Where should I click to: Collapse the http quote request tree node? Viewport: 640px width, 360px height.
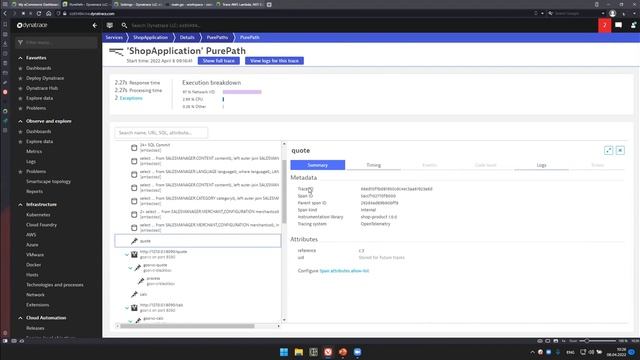click(x=127, y=254)
